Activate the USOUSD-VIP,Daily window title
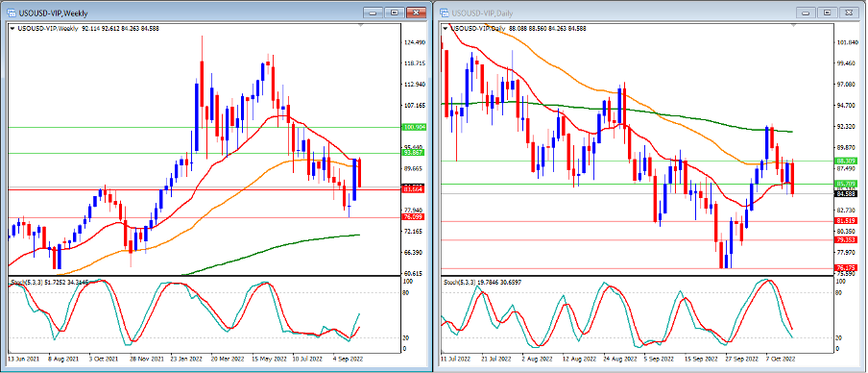 (484, 13)
